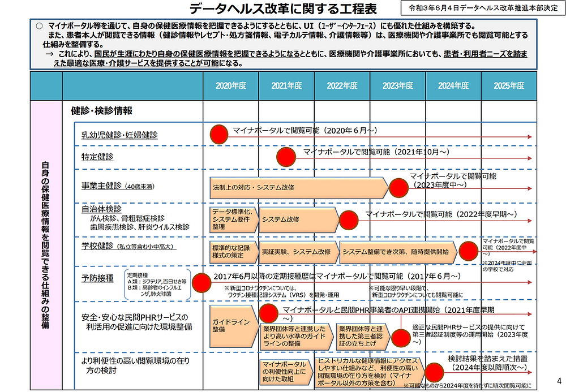This screenshot has height=392, width=566.
Task: Click the 標準的な記録様式の策定 arrow box
Action: (234, 252)
